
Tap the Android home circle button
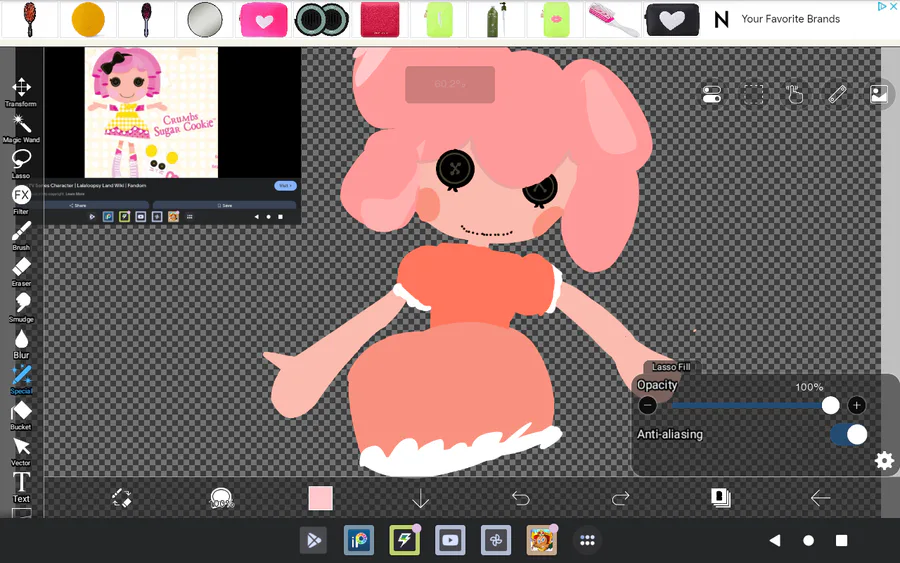click(808, 541)
